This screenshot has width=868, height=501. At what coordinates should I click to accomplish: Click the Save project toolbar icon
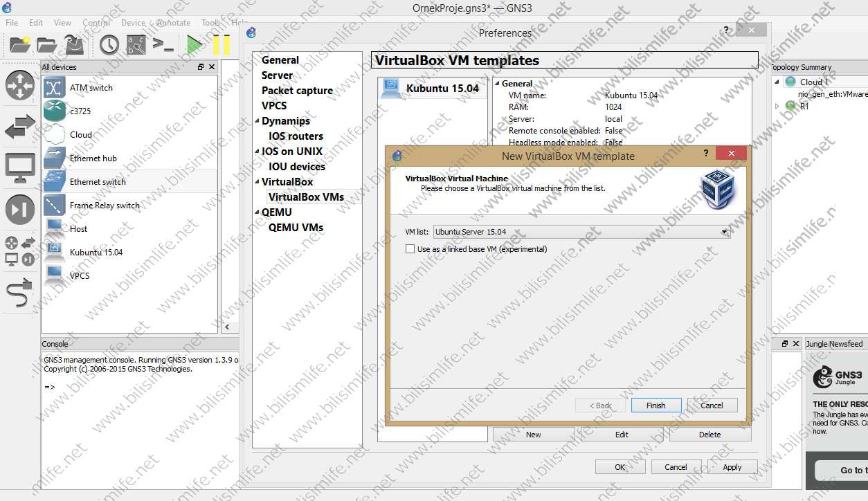[x=74, y=45]
